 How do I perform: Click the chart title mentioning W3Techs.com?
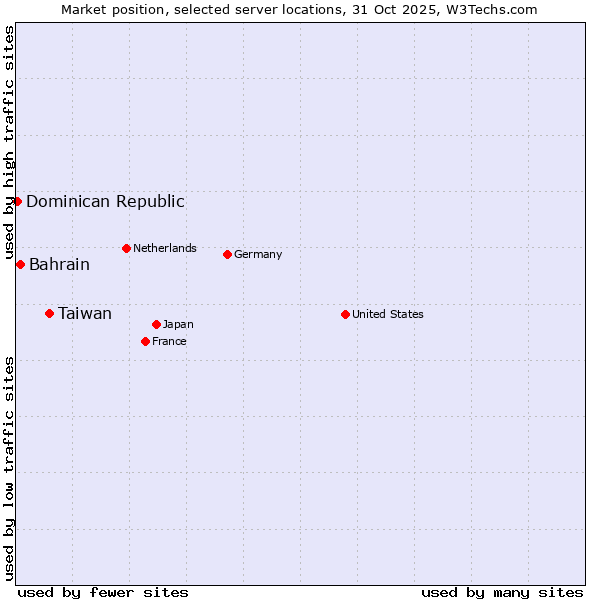[299, 9]
